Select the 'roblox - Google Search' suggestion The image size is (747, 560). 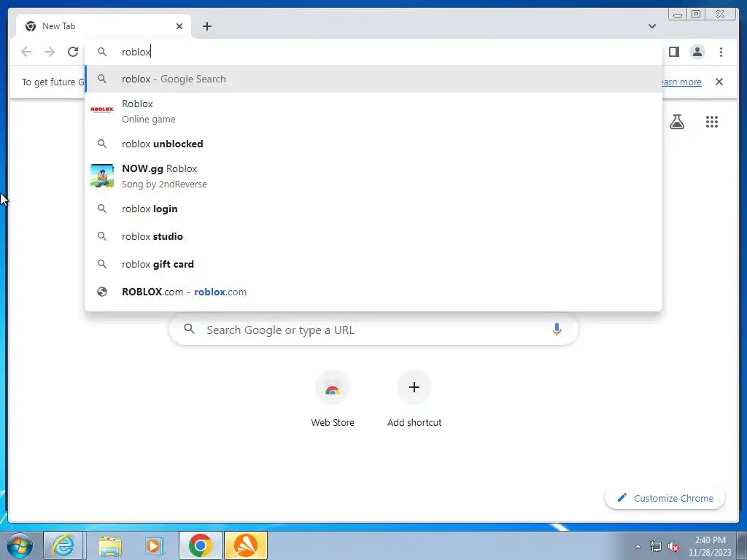(373, 79)
